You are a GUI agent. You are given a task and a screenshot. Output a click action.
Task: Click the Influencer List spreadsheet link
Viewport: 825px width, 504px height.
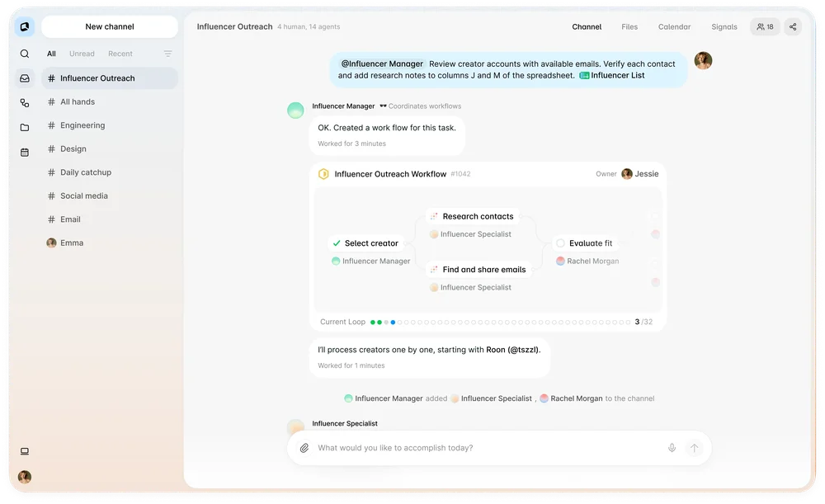[x=612, y=75]
